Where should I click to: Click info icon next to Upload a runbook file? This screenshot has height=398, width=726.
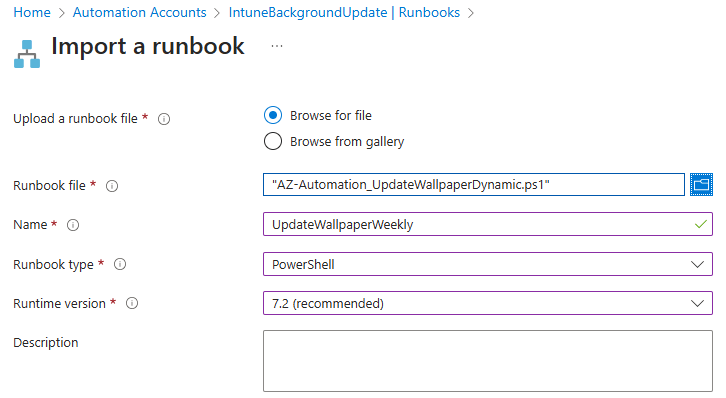tap(164, 119)
